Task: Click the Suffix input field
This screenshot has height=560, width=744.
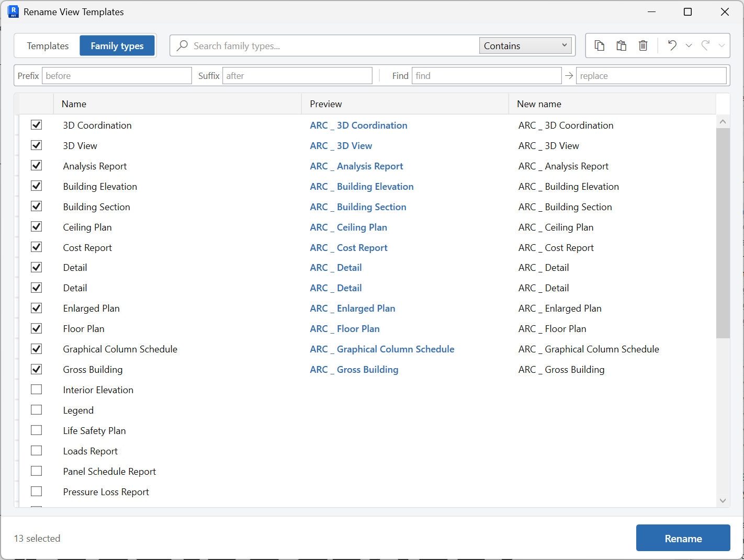Action: (x=297, y=76)
